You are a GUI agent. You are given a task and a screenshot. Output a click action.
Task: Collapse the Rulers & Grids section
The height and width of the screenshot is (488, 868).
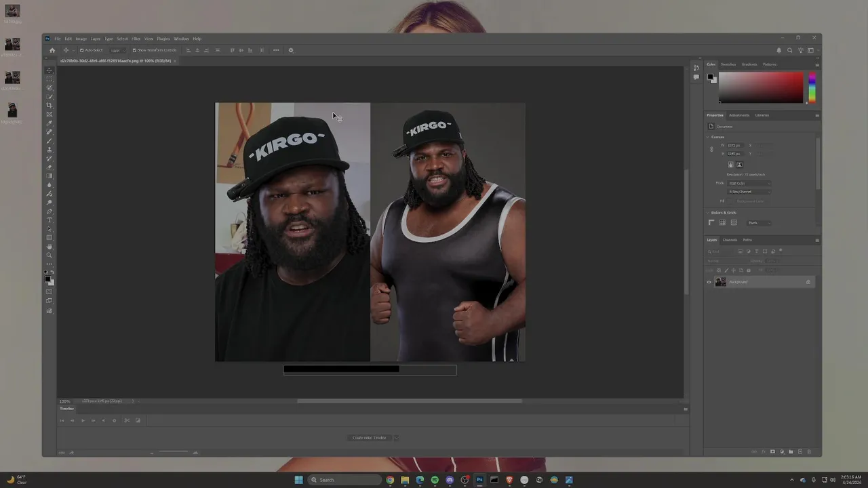tap(707, 213)
